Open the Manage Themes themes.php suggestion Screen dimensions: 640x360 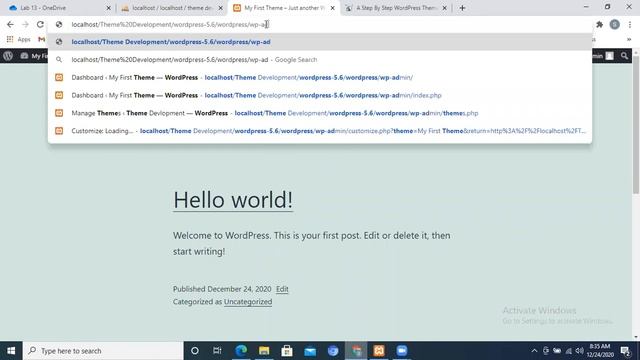320,113
